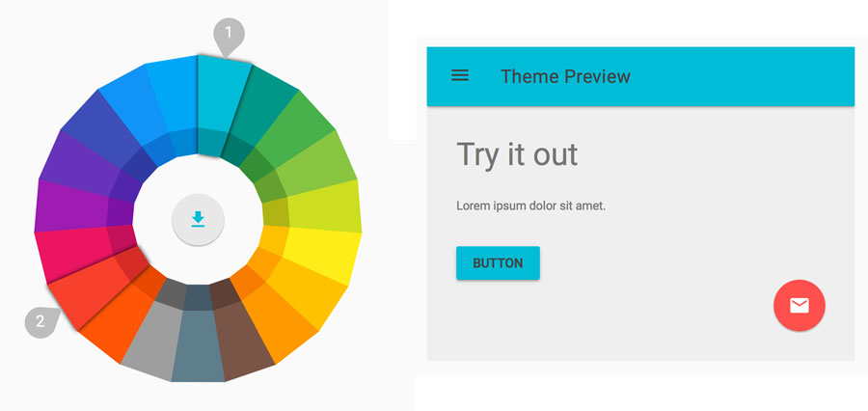Select marker number 1 above the wheel

click(229, 34)
